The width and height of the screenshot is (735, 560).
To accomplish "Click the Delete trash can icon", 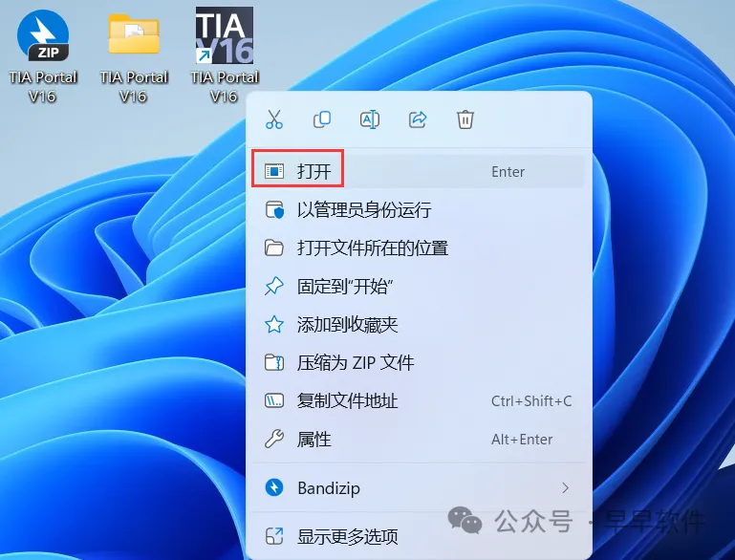I will [465, 119].
